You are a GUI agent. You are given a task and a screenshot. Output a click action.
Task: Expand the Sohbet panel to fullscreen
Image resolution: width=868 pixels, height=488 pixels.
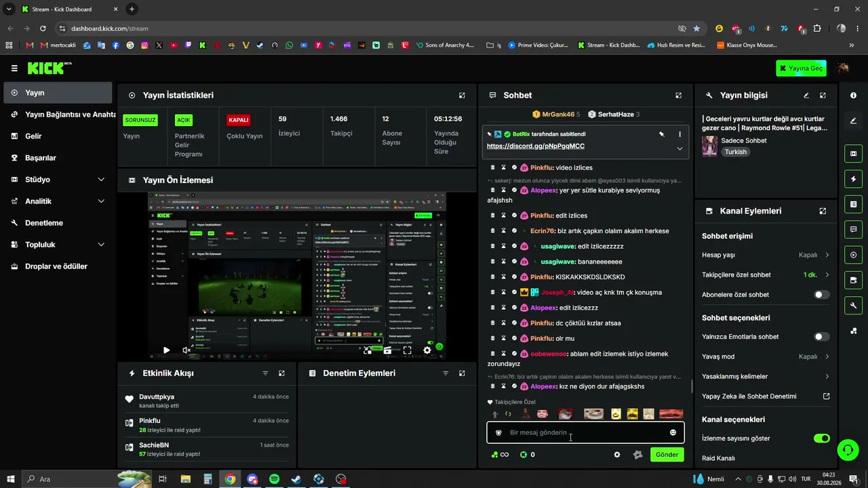point(679,96)
